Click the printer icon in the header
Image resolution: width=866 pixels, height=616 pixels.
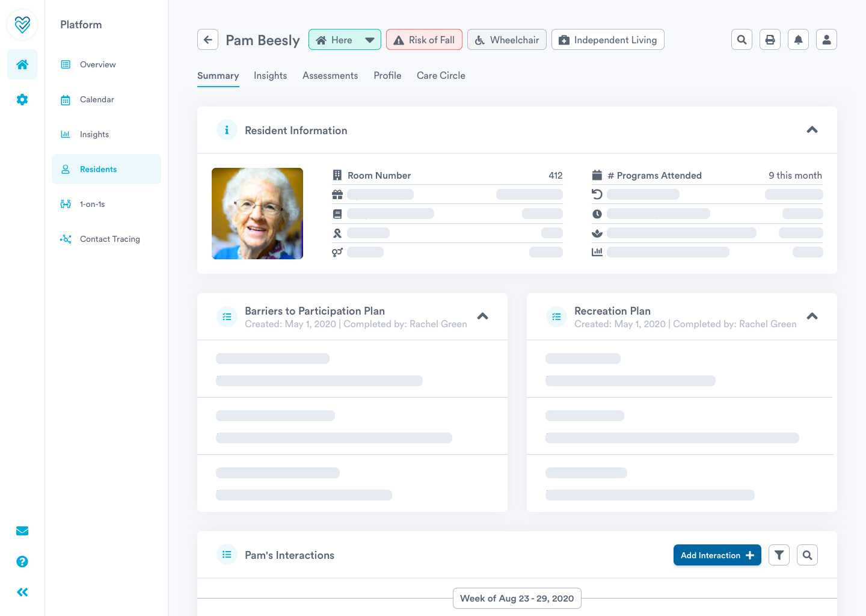coord(770,39)
